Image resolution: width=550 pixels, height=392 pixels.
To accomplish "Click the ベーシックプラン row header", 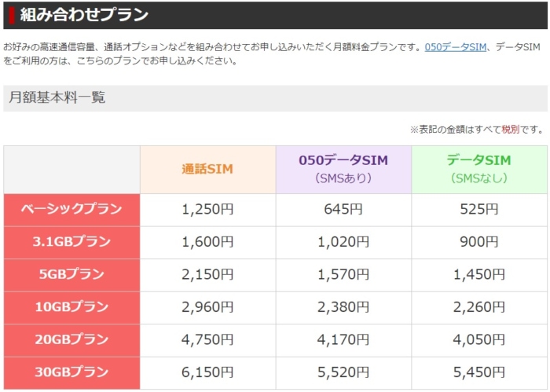I will point(72,210).
